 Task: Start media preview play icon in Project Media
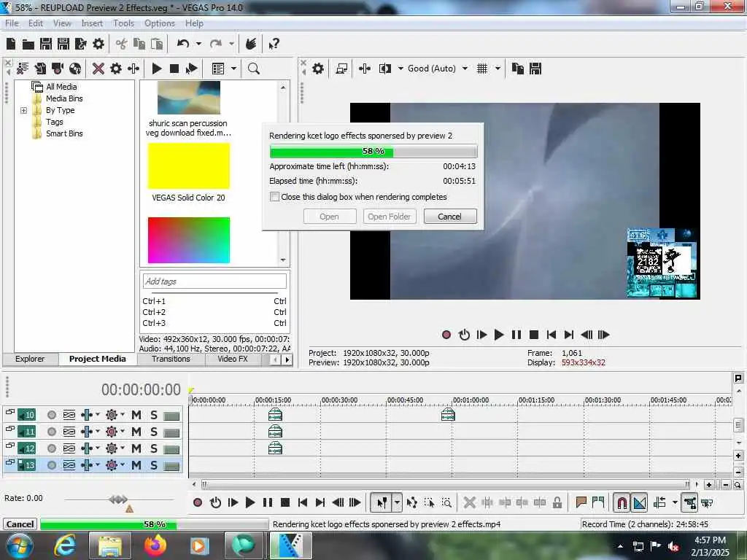point(157,69)
